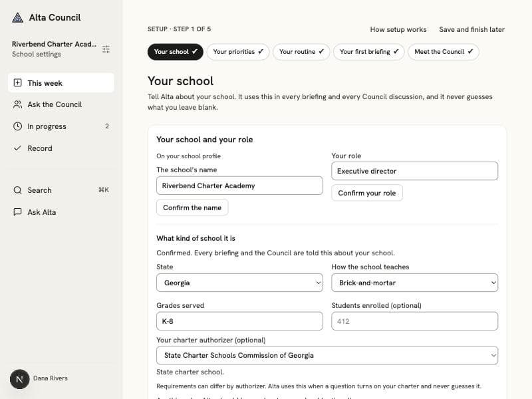Click the SETUP · STEP 1 OF 5 label
This screenshot has height=399, width=532.
[179, 29]
